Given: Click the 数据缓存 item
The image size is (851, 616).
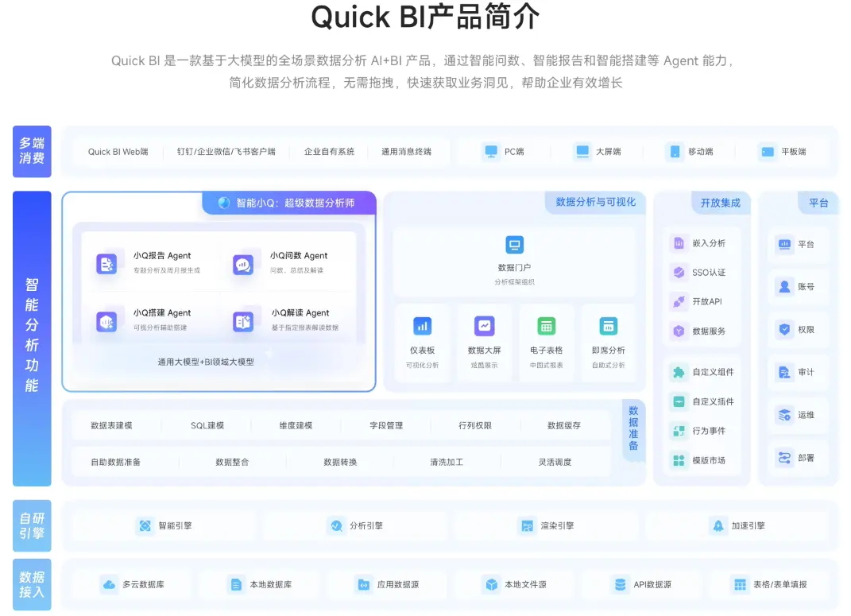Looking at the screenshot, I should pyautogui.click(x=564, y=425).
